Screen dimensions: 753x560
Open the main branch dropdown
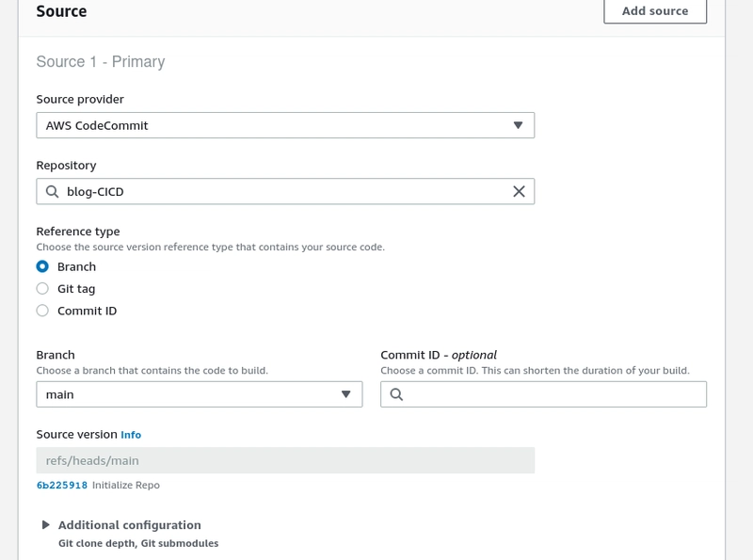point(198,394)
